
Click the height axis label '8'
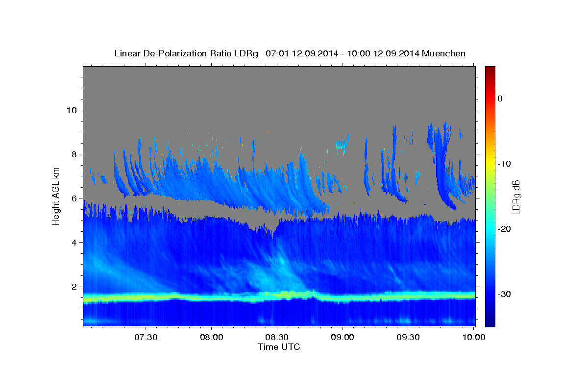point(75,154)
